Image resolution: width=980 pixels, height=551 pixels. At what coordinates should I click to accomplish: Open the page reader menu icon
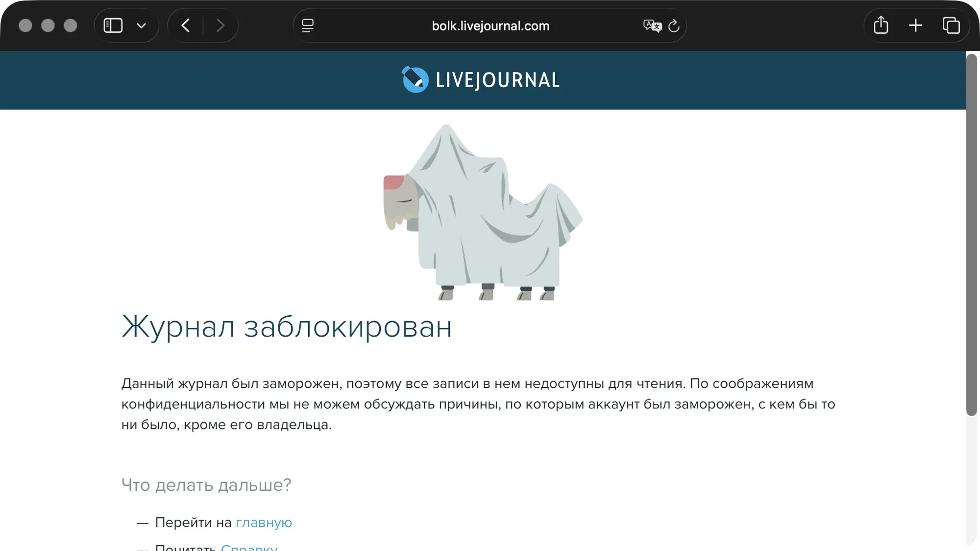308,25
